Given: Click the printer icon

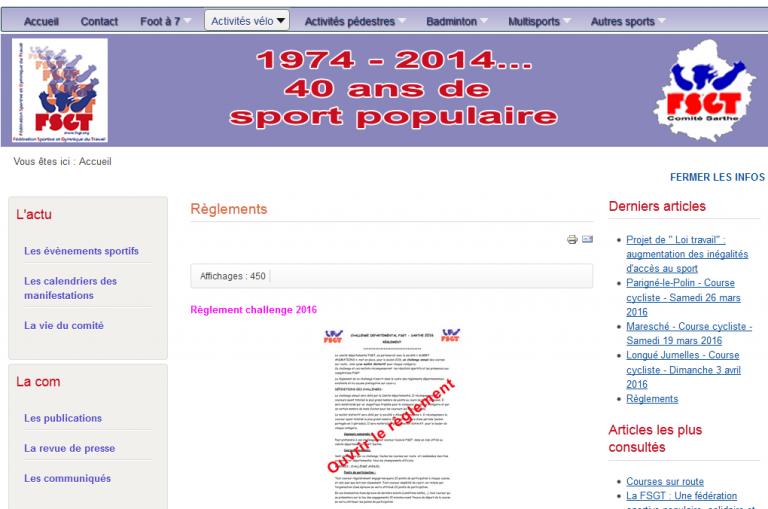Looking at the screenshot, I should point(572,240).
